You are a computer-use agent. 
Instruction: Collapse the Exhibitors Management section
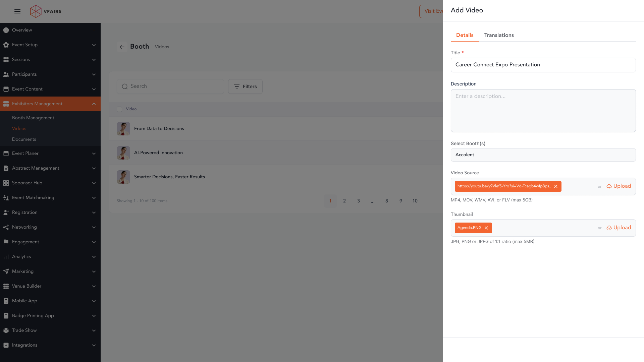click(x=94, y=104)
